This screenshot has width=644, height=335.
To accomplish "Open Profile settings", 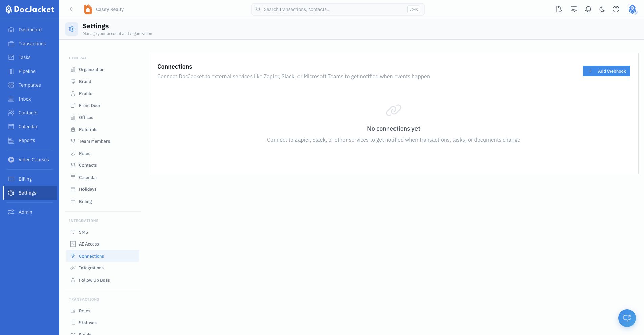I will [x=103, y=94].
